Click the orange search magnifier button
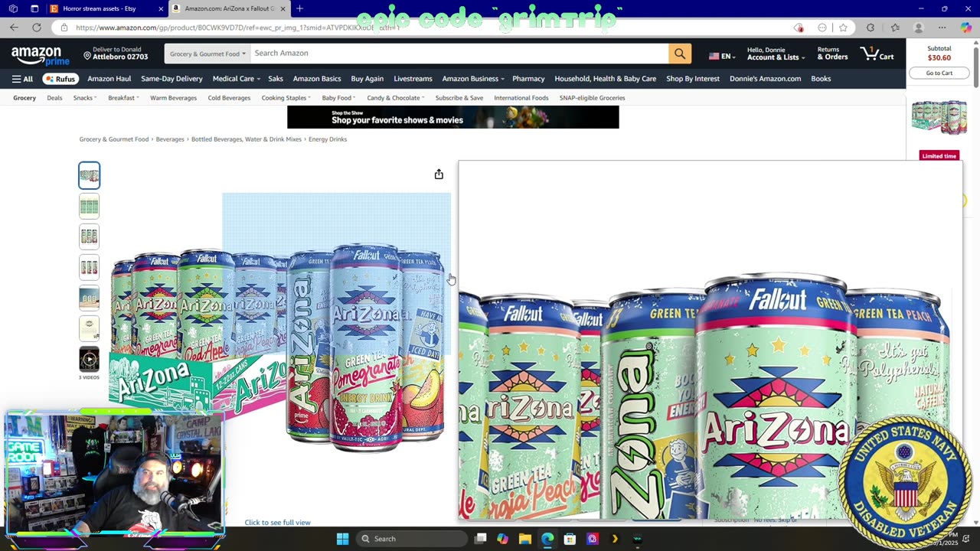The image size is (980, 551). 680,54
